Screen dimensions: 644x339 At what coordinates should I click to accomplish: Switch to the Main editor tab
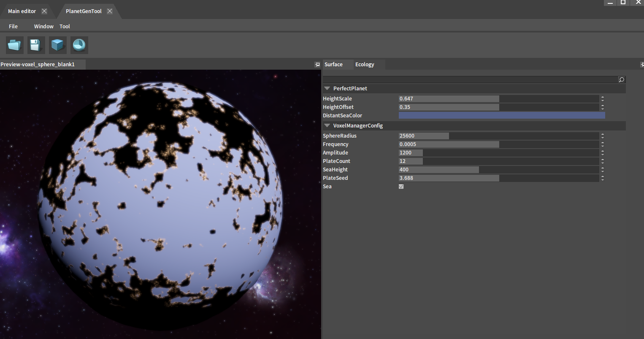(x=22, y=11)
